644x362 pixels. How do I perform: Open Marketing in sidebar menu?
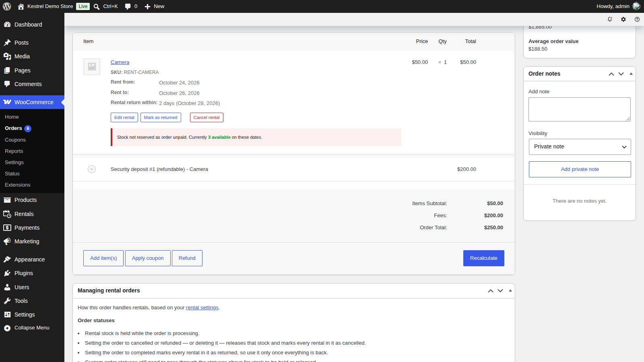tap(32, 241)
